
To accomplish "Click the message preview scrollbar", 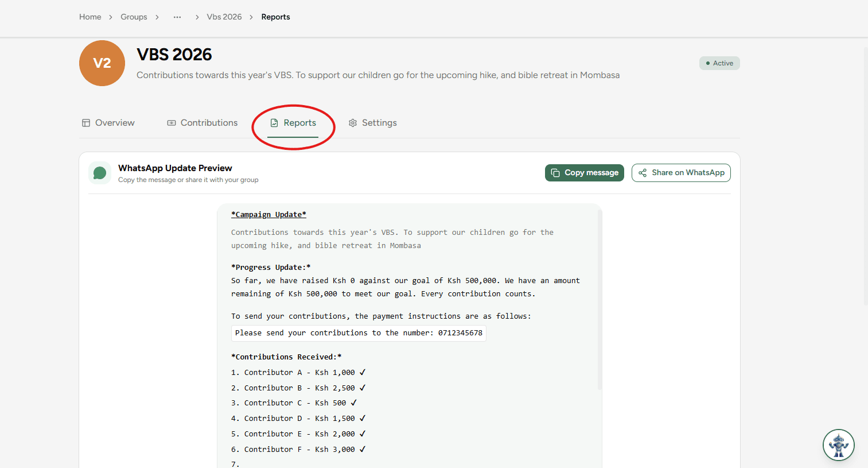I will click(600, 299).
